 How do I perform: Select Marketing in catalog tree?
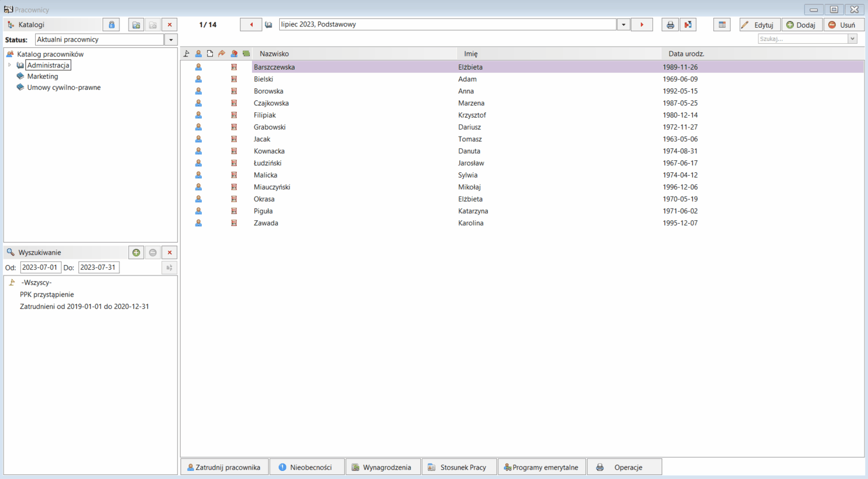point(43,76)
